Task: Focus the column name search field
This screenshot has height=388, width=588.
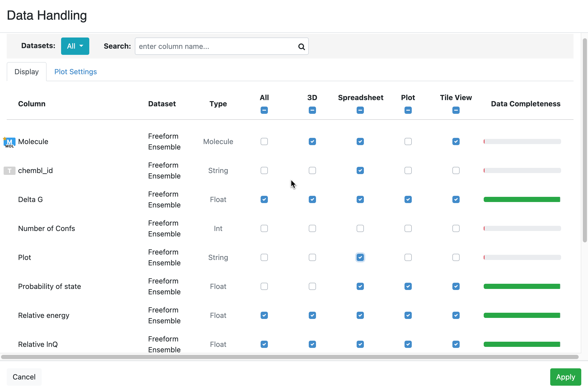Action: click(222, 46)
